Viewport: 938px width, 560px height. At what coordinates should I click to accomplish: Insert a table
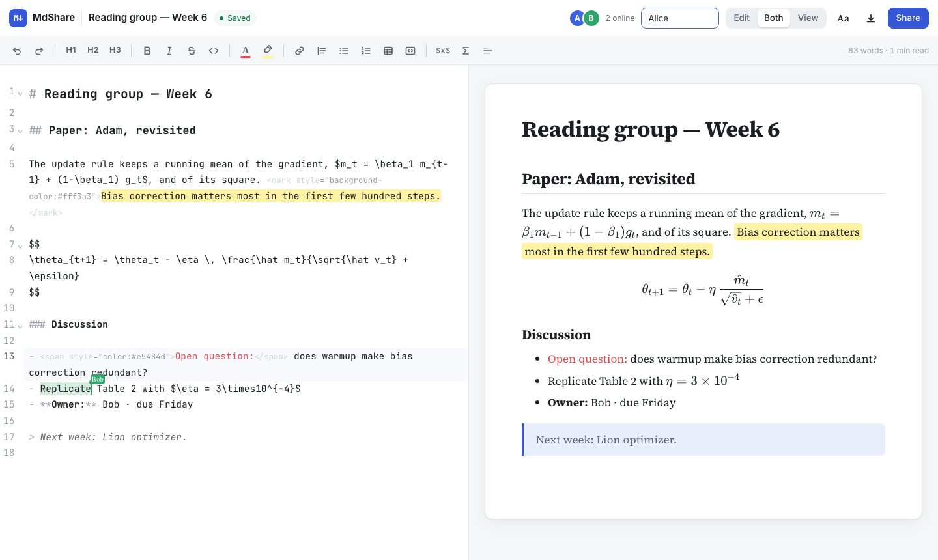click(x=388, y=51)
